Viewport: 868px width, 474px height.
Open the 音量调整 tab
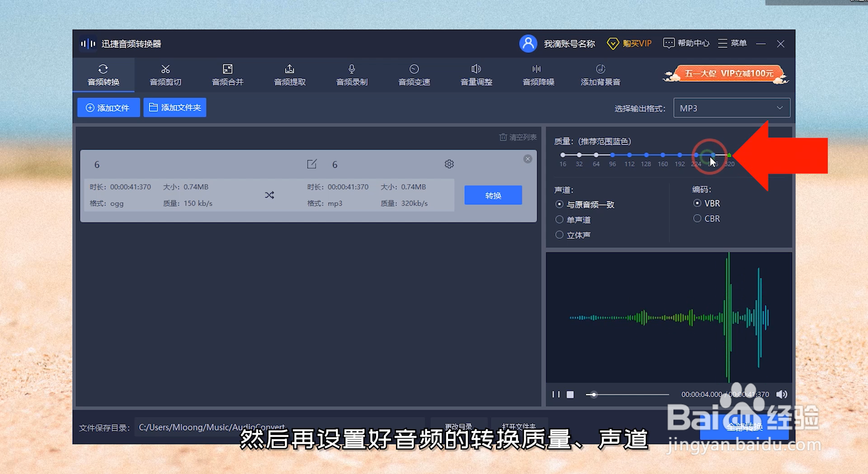click(x=476, y=75)
